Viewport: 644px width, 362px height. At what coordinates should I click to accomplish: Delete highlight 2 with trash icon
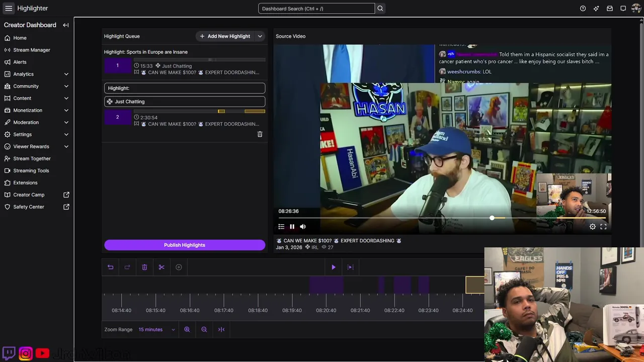tap(260, 134)
